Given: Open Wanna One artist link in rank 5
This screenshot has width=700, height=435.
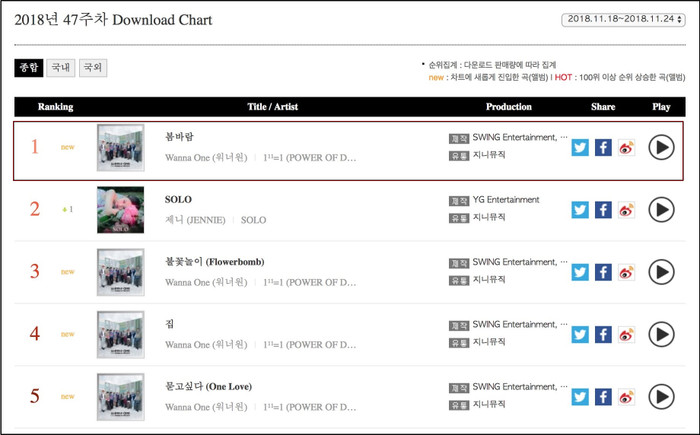Looking at the screenshot, I should point(206,407).
